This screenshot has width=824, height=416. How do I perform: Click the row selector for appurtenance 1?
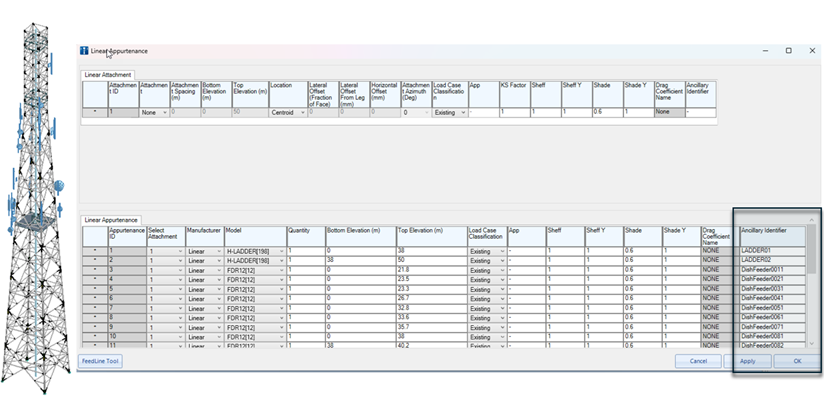[95, 251]
